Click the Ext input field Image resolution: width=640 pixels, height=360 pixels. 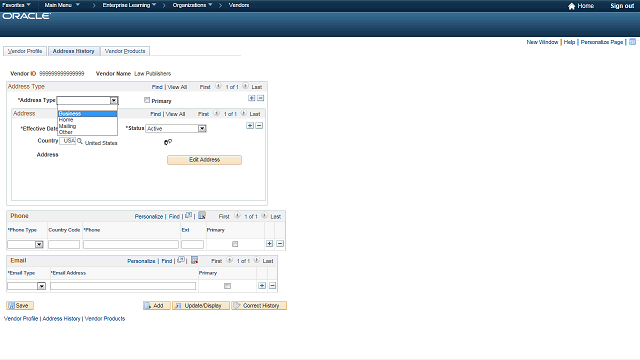coord(192,244)
